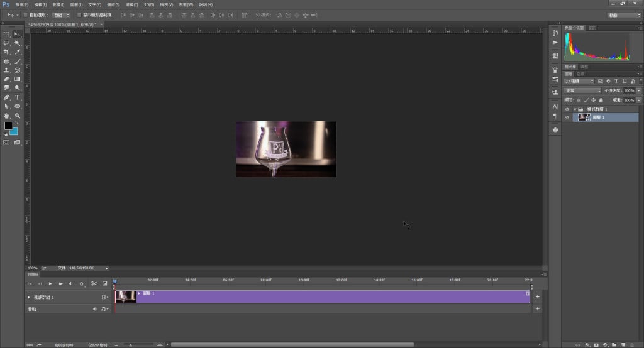Select the Pen tool
This screenshot has width=644, height=348.
[x=6, y=97]
